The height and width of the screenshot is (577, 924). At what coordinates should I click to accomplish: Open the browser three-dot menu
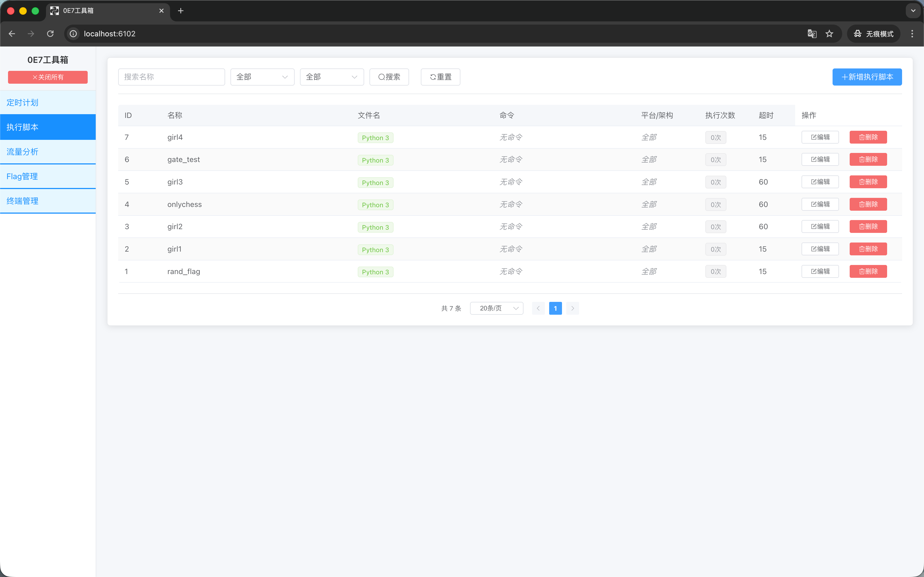click(912, 34)
